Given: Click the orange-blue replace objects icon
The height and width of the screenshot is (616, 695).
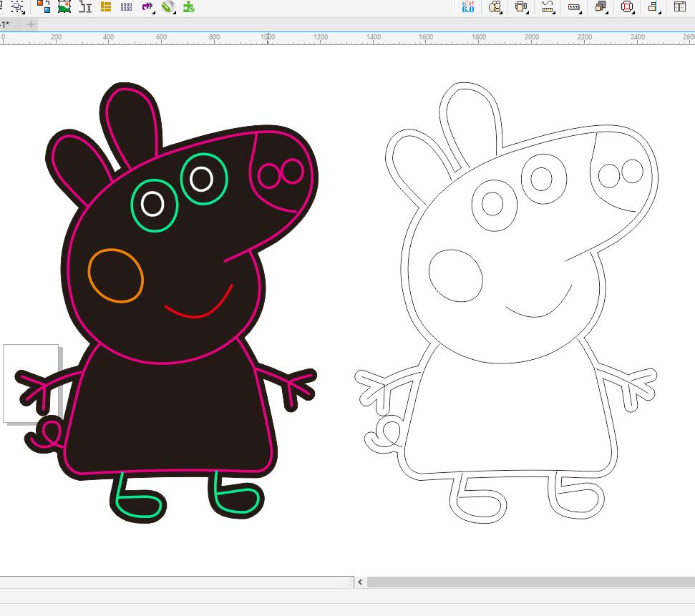Looking at the screenshot, I should [x=44, y=6].
